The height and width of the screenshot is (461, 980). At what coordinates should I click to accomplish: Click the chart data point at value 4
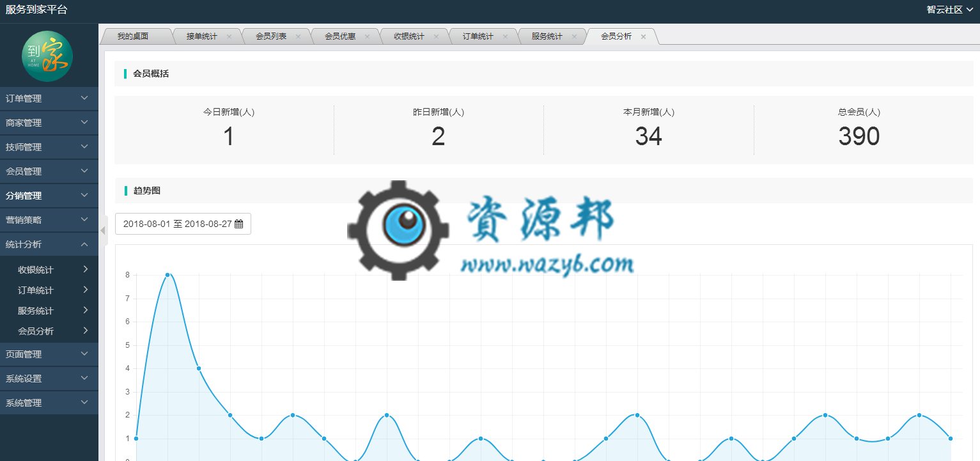(x=199, y=368)
